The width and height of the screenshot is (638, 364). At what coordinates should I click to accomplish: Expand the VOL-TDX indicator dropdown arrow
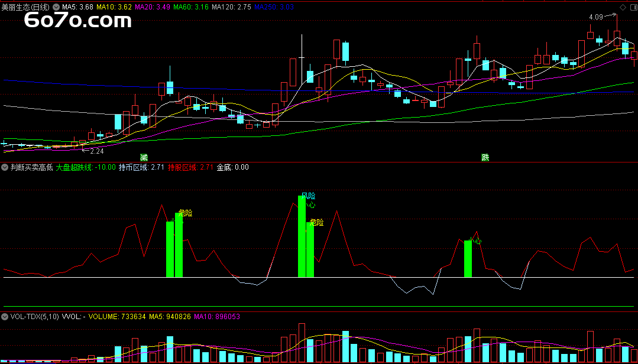pyautogui.click(x=5, y=317)
